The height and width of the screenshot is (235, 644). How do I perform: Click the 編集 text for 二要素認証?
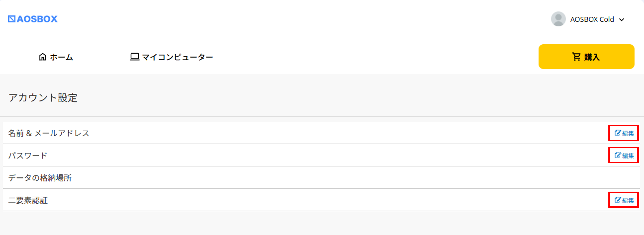(x=628, y=200)
